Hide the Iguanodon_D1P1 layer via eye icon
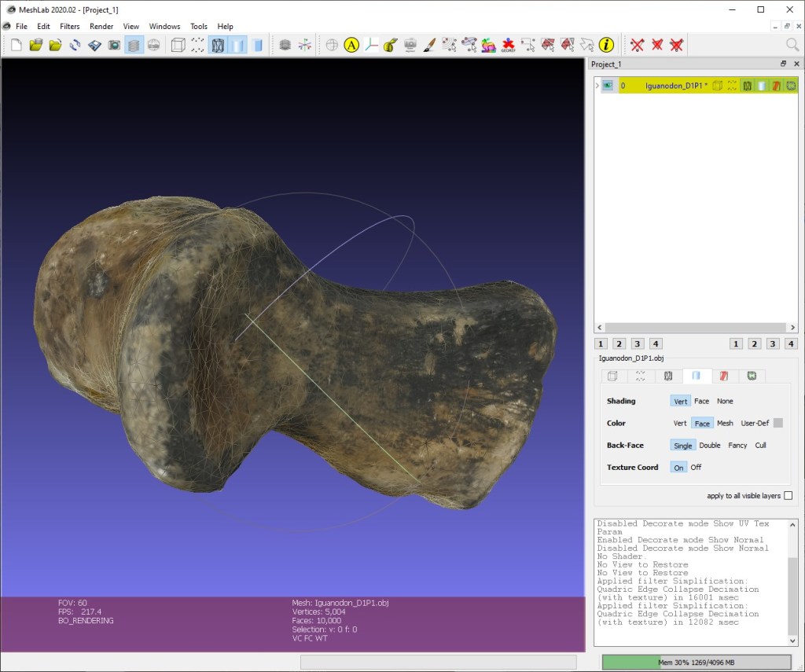Screen dimensions: 805x672 tap(608, 86)
